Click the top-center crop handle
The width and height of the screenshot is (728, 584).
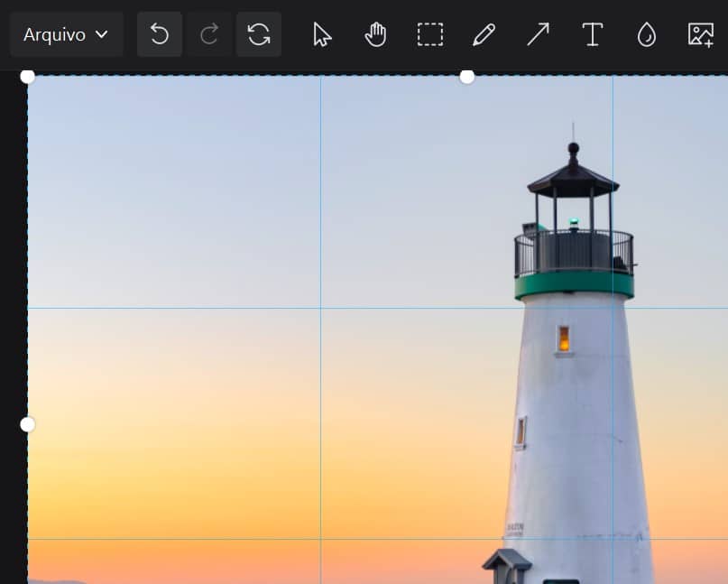coord(467,77)
